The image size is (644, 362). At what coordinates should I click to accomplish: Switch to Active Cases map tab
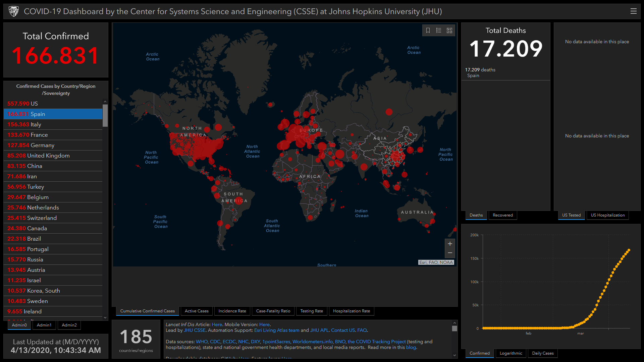[x=197, y=311]
